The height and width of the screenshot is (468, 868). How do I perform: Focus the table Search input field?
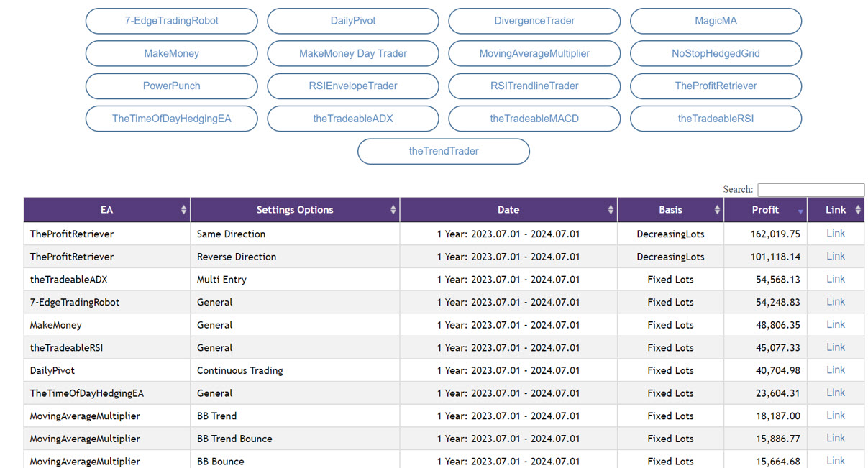[810, 190]
